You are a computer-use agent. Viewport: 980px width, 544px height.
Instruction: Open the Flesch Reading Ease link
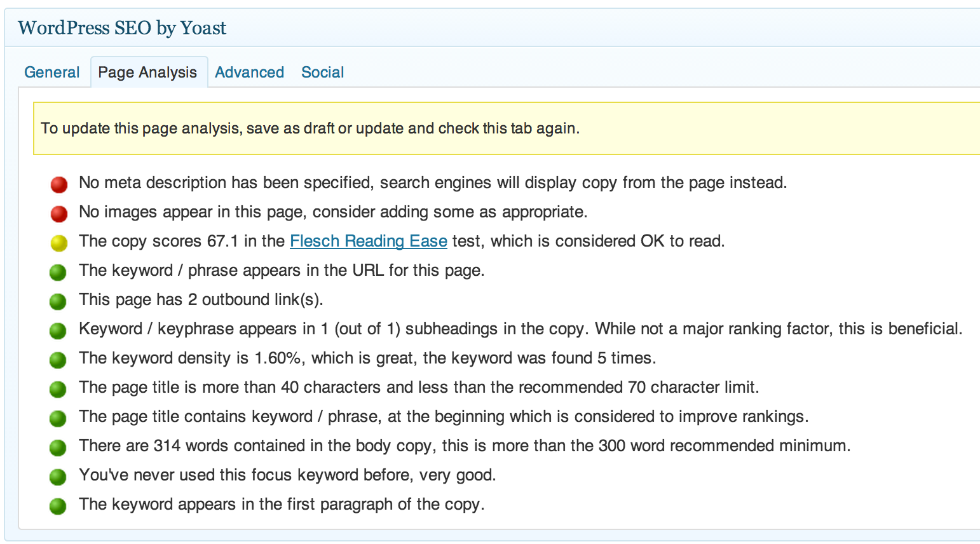coord(368,241)
